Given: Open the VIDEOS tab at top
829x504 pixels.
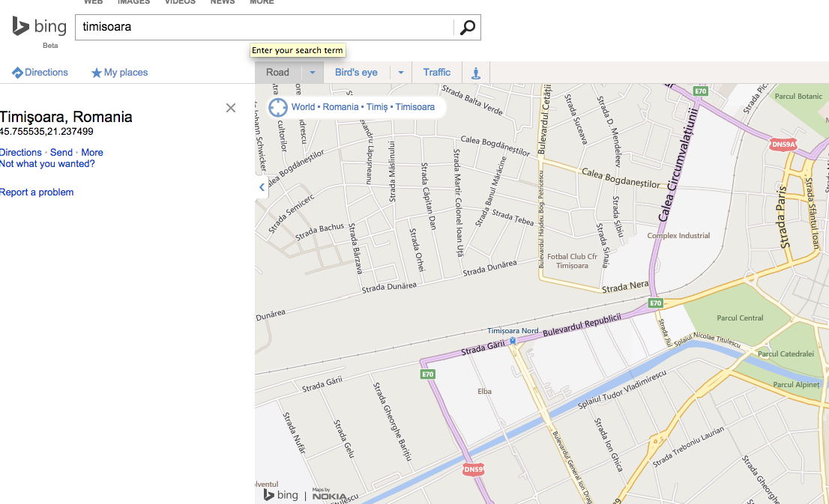Looking at the screenshot, I should (x=181, y=2).
